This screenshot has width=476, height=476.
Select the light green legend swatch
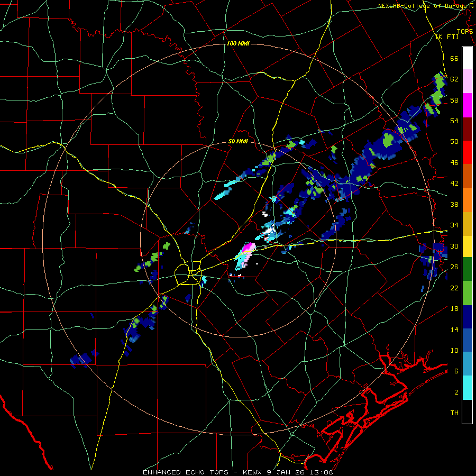467,293
